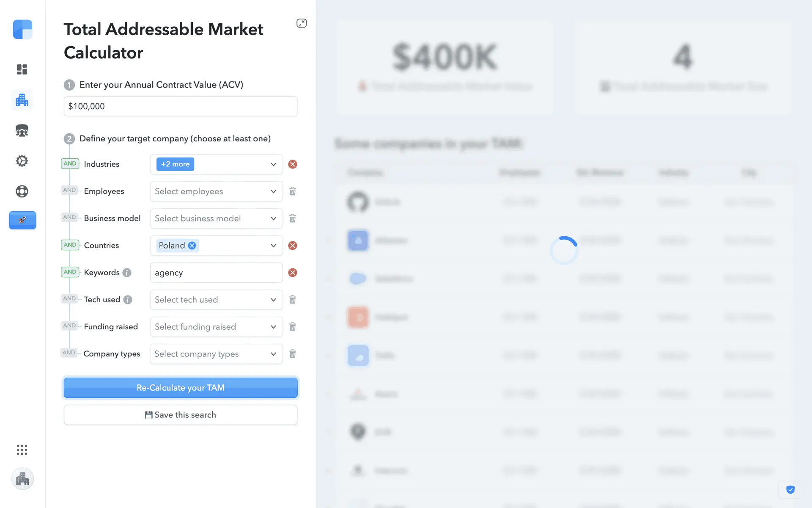
Task: Open the companies building icon in sidebar
Action: pos(22,100)
